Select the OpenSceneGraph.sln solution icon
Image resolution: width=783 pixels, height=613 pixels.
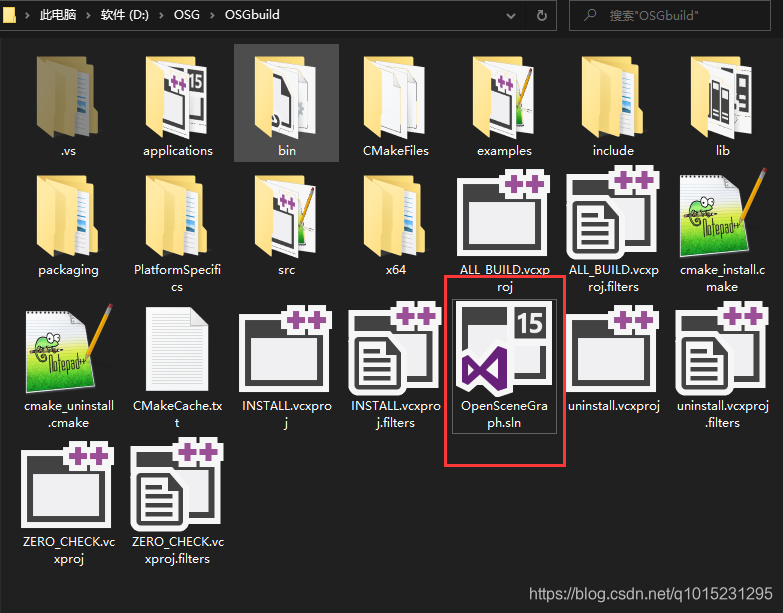click(x=504, y=348)
